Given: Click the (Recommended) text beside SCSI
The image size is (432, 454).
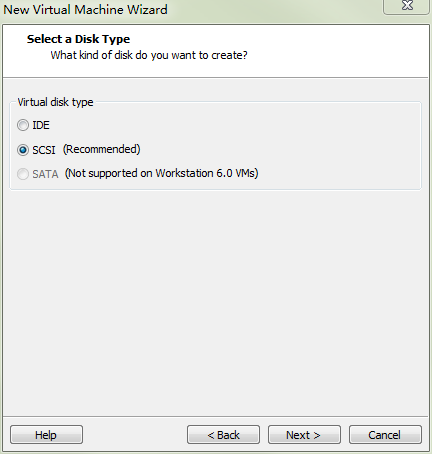Looking at the screenshot, I should click(102, 149).
